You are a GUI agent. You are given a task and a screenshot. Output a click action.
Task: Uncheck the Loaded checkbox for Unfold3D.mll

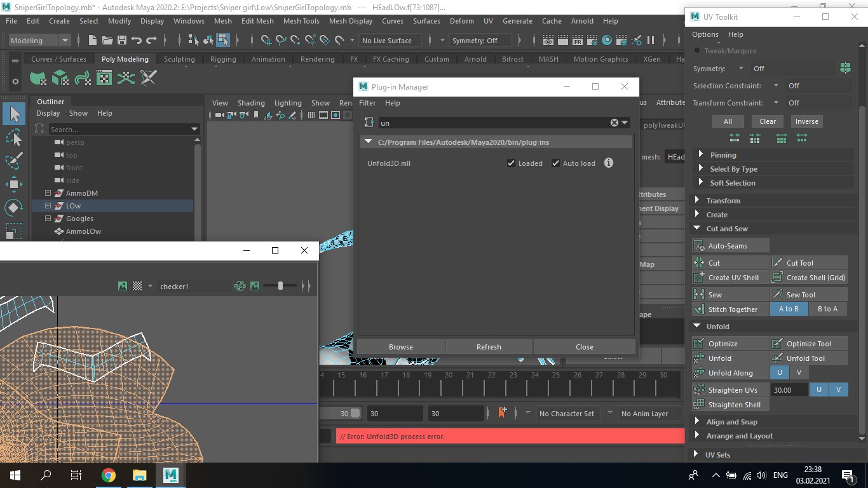[x=511, y=163]
